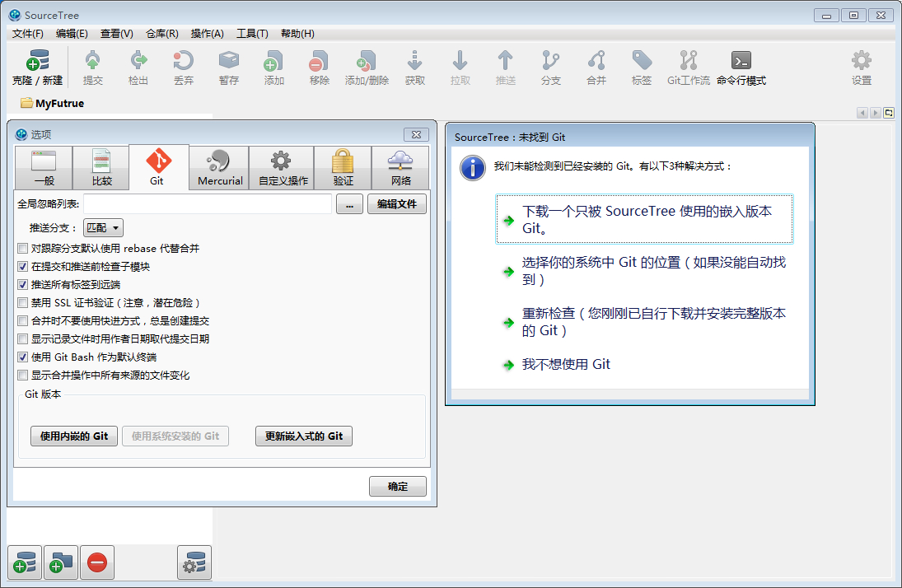902x588 pixels.
Task: Open 推送分支 匹配 dropdown
Action: click(103, 228)
